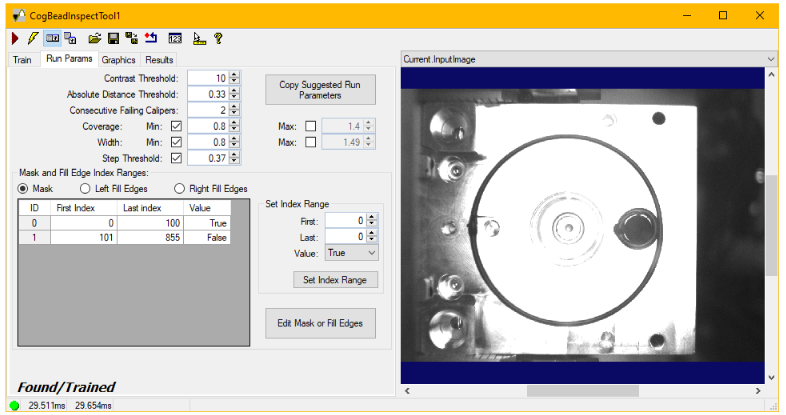Click the floppy disk save icon
786x415 pixels.
113,38
